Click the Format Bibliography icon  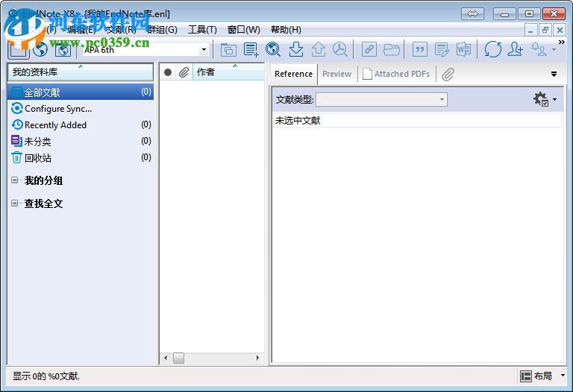click(x=442, y=50)
